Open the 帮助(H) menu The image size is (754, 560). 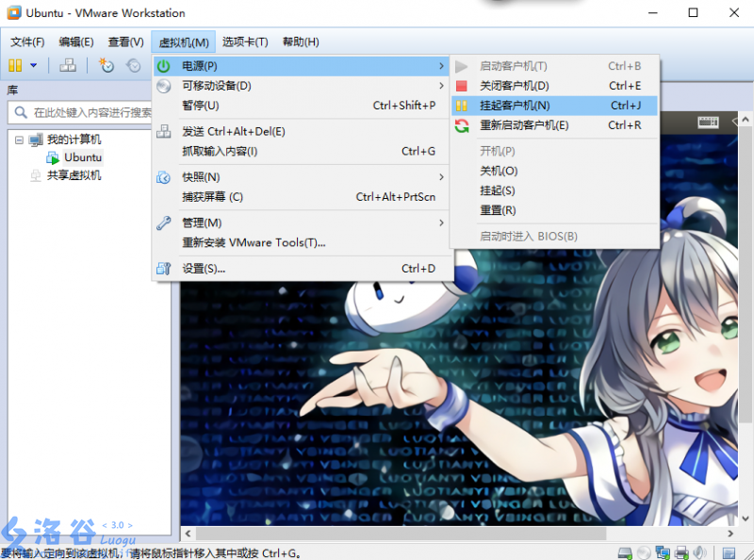click(301, 41)
